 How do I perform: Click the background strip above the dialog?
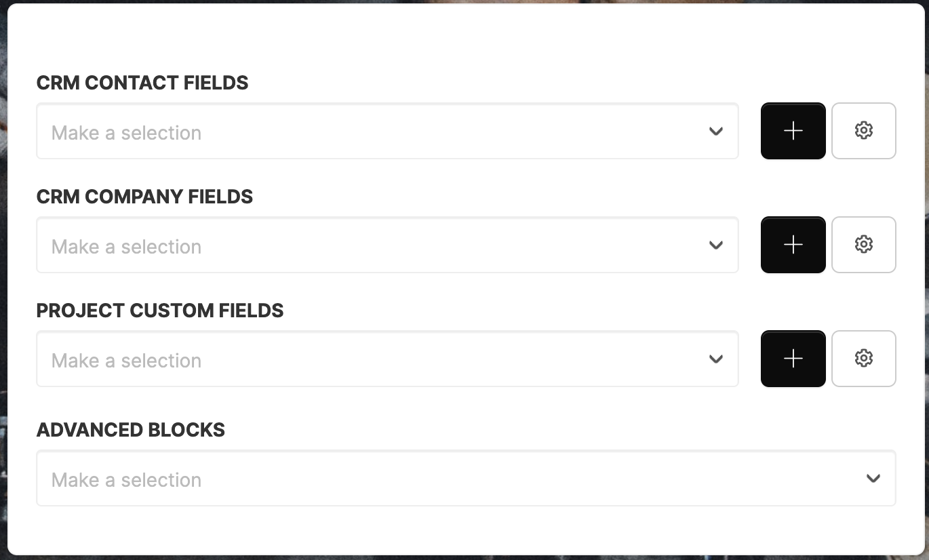pos(464,1)
